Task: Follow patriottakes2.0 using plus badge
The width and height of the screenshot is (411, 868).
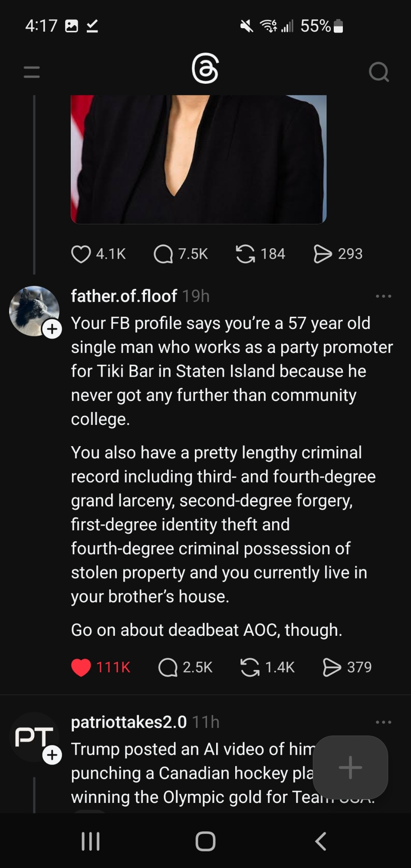Action: [x=52, y=755]
